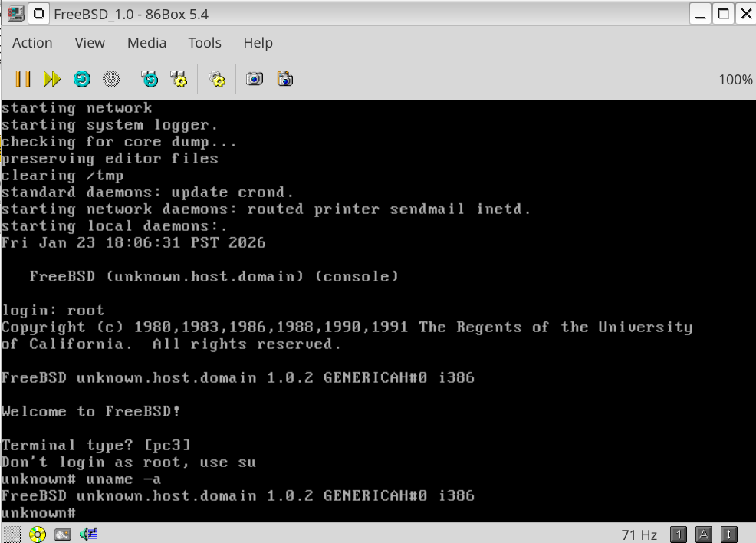Open machine settings gears icon
The width and height of the screenshot is (756, 543).
(x=217, y=79)
